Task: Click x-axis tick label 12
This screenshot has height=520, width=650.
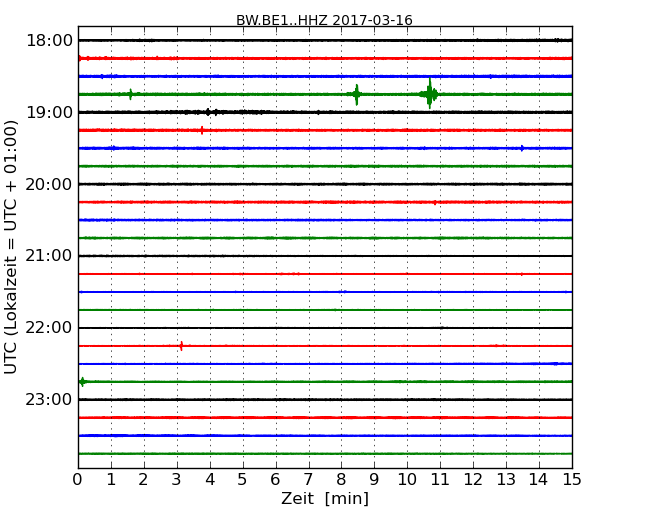Action: [x=473, y=480]
